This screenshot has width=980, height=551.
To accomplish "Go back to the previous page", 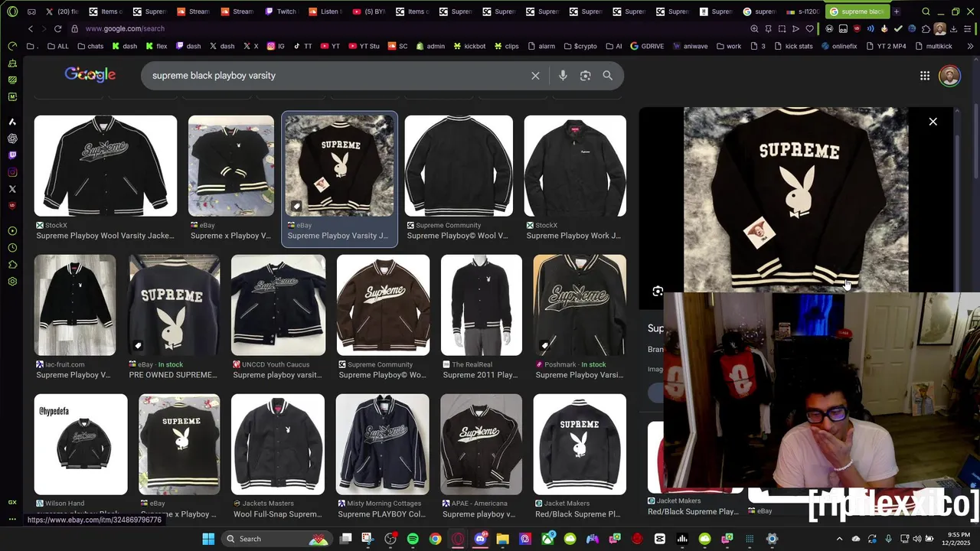I will [31, 28].
